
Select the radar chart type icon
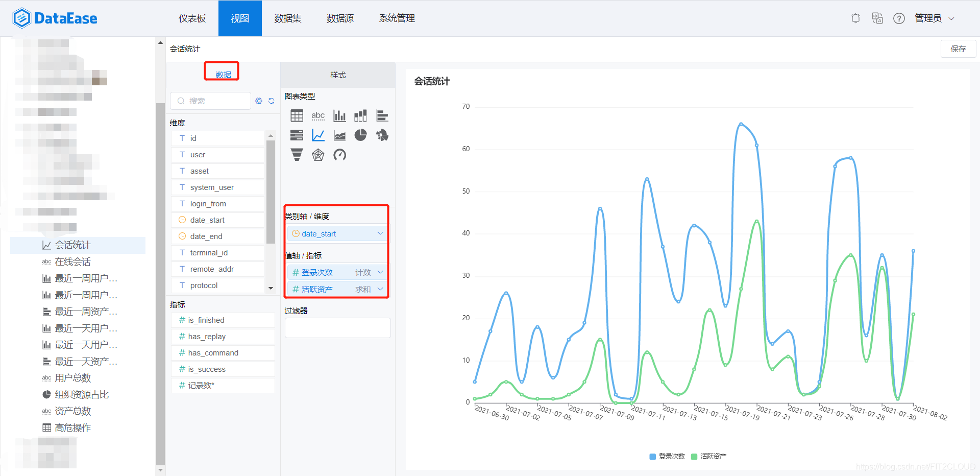(x=318, y=155)
